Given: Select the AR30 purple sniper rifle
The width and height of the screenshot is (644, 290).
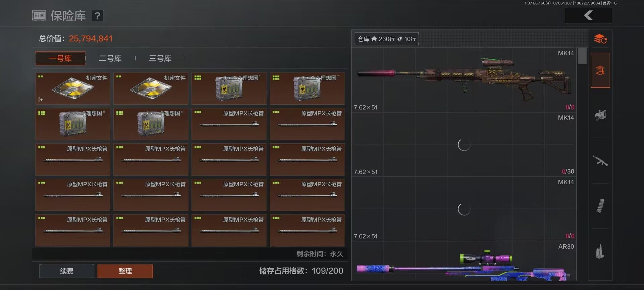Looking at the screenshot, I should 464,261.
